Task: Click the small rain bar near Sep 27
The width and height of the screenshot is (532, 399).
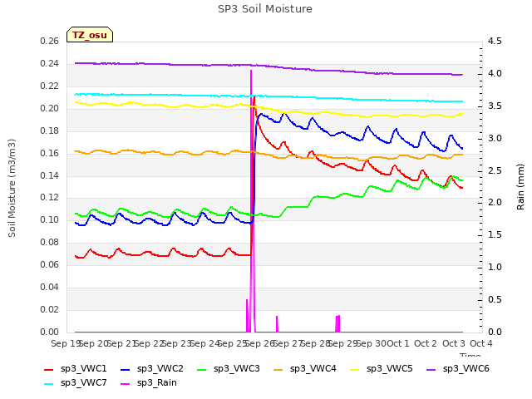Action: pyautogui.click(x=277, y=324)
